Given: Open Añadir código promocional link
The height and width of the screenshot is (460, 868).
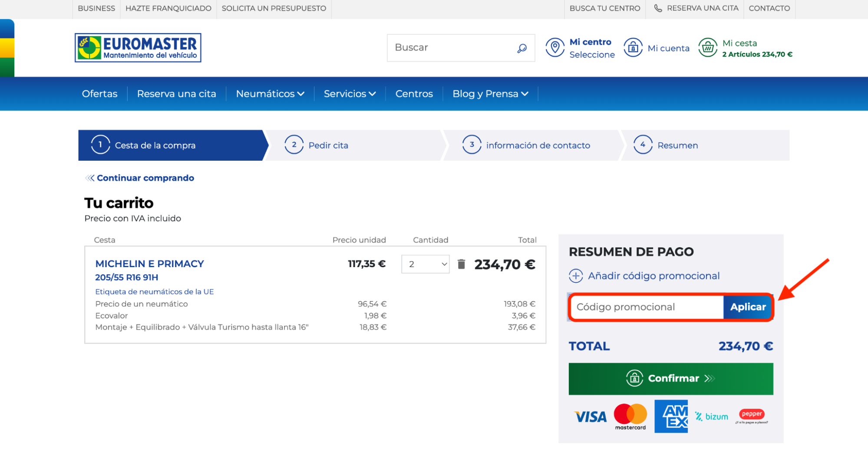Looking at the screenshot, I should [654, 276].
